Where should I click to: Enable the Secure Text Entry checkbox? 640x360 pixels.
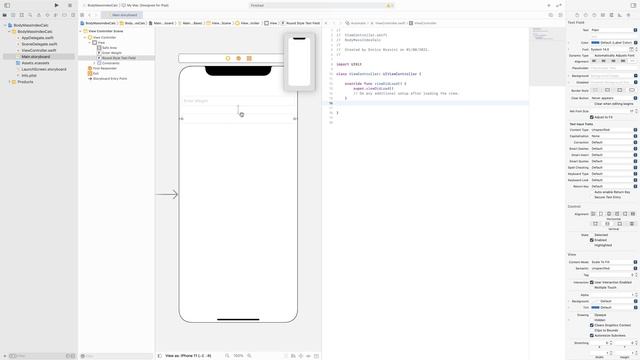click(591, 197)
